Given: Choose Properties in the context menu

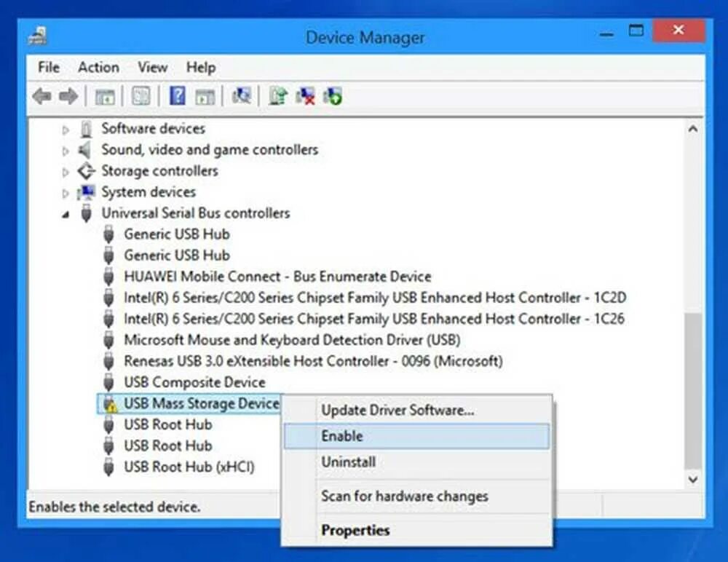Looking at the screenshot, I should point(416,531).
